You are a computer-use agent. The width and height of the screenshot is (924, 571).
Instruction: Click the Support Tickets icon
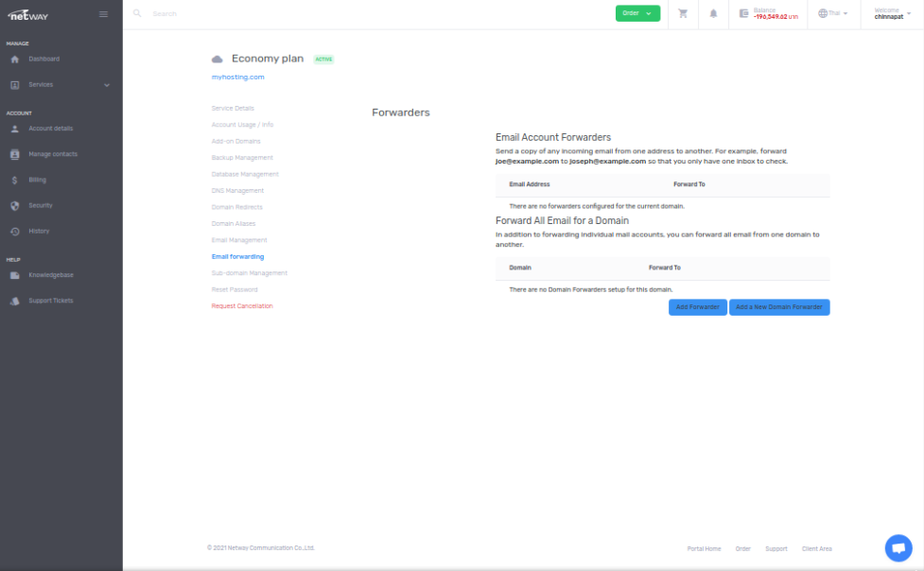pos(15,301)
